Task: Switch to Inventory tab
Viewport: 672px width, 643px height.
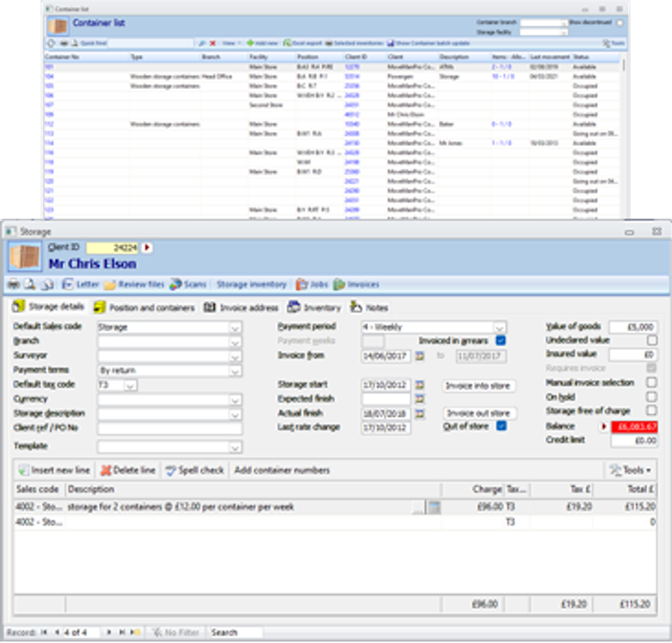Action: [314, 307]
